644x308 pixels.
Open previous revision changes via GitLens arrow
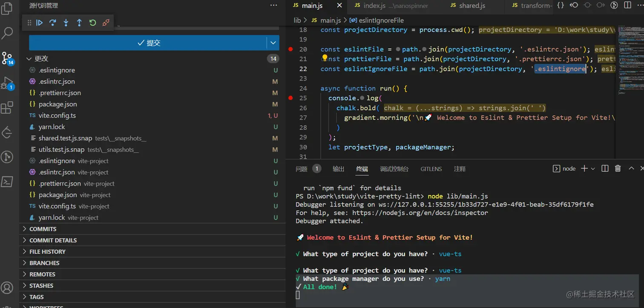574,6
